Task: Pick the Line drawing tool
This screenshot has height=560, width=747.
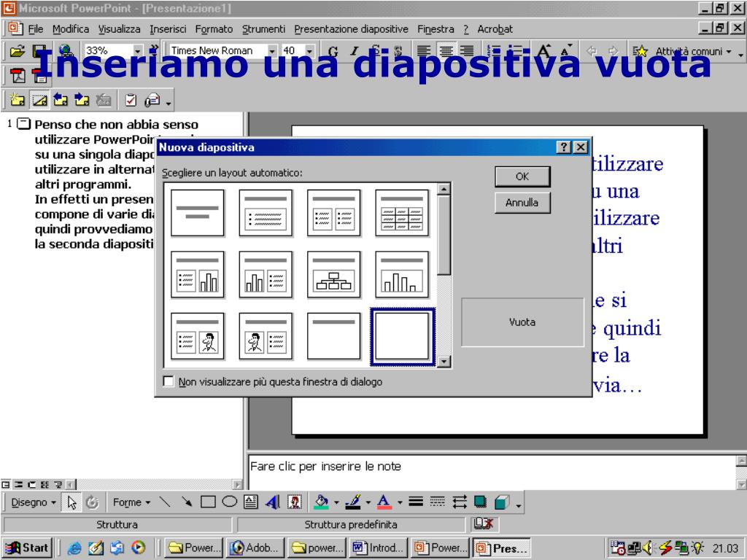Action: point(165,502)
